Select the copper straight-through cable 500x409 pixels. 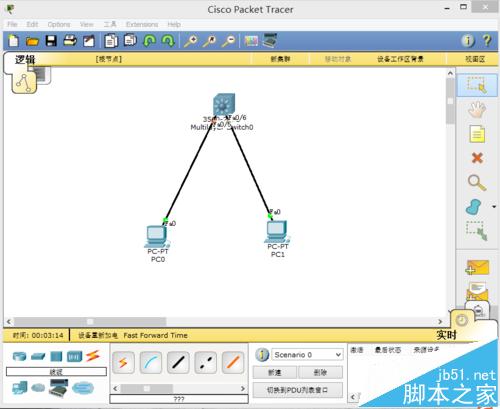(x=178, y=362)
